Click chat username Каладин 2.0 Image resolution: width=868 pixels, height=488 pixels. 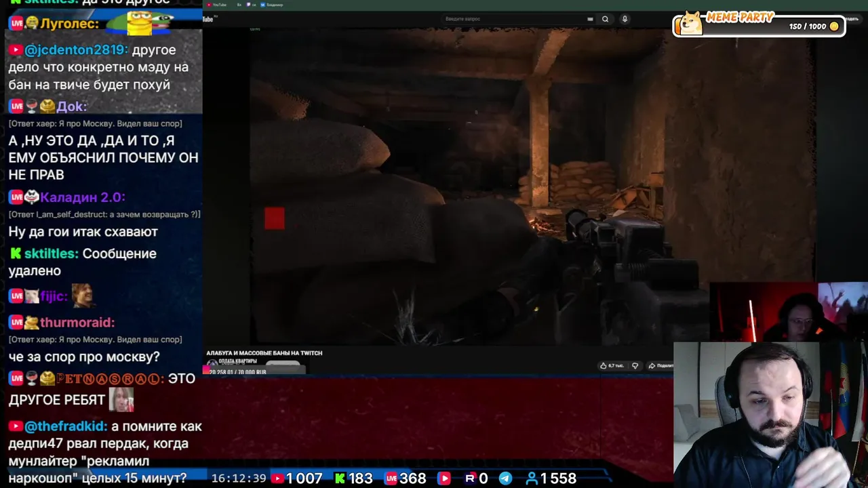[82, 197]
